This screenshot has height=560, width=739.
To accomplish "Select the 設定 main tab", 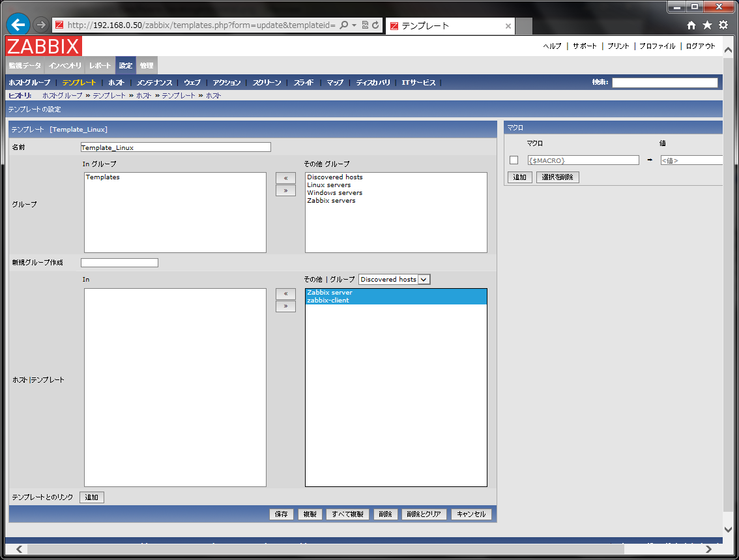I will (126, 66).
